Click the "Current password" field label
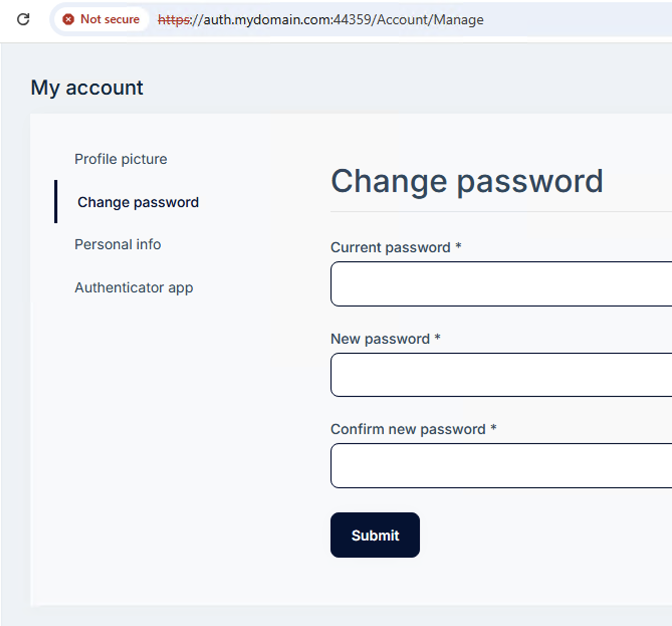The width and height of the screenshot is (672, 626). pos(390,247)
